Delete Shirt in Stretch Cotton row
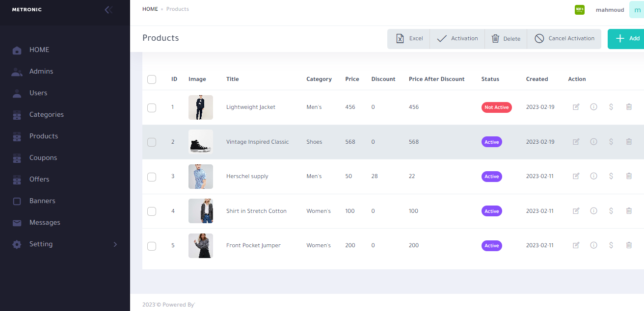The height and width of the screenshot is (311, 644). (629, 211)
